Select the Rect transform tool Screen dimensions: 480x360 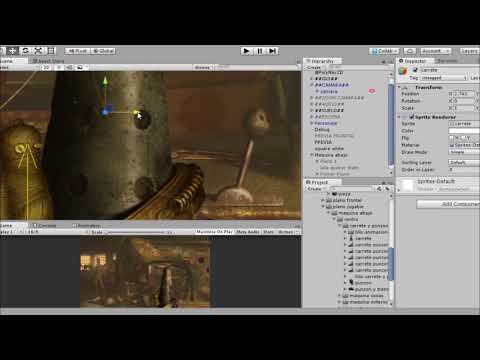(51, 51)
